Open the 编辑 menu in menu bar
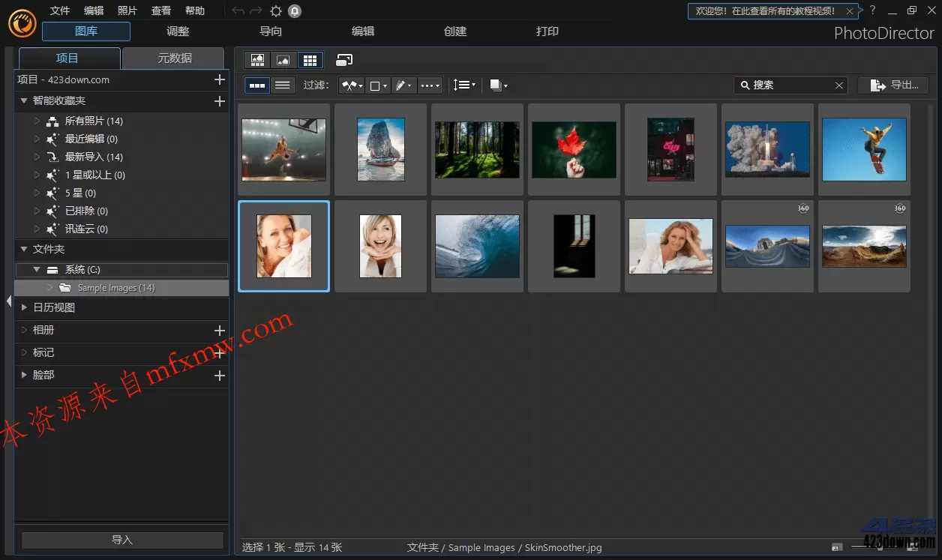 pyautogui.click(x=94, y=10)
